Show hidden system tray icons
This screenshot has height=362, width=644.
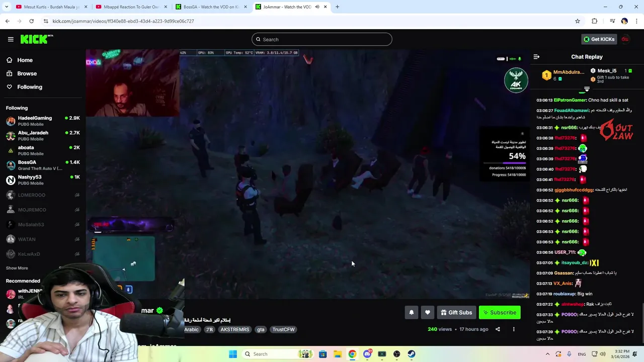(548, 354)
